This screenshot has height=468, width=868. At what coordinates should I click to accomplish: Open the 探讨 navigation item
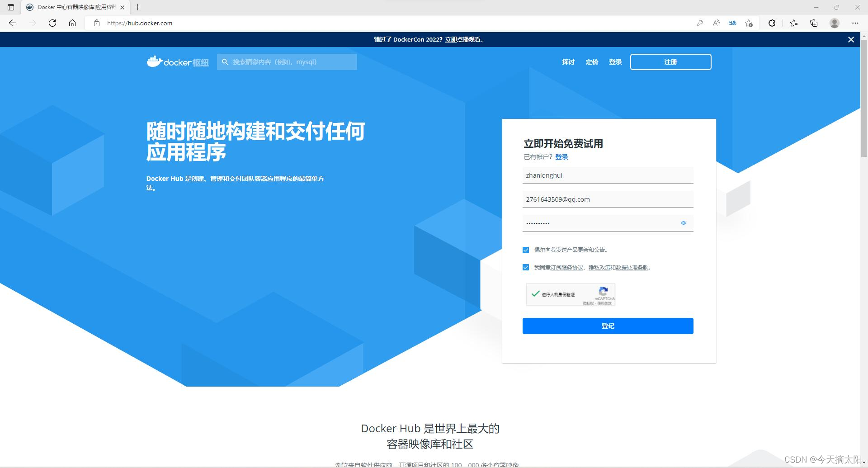pyautogui.click(x=568, y=62)
